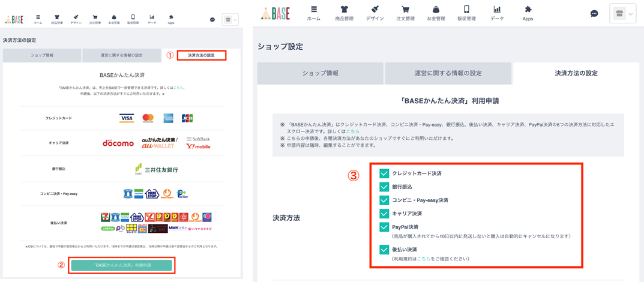
Task: Expand shop account dropdown in left header
Action: (x=230, y=20)
